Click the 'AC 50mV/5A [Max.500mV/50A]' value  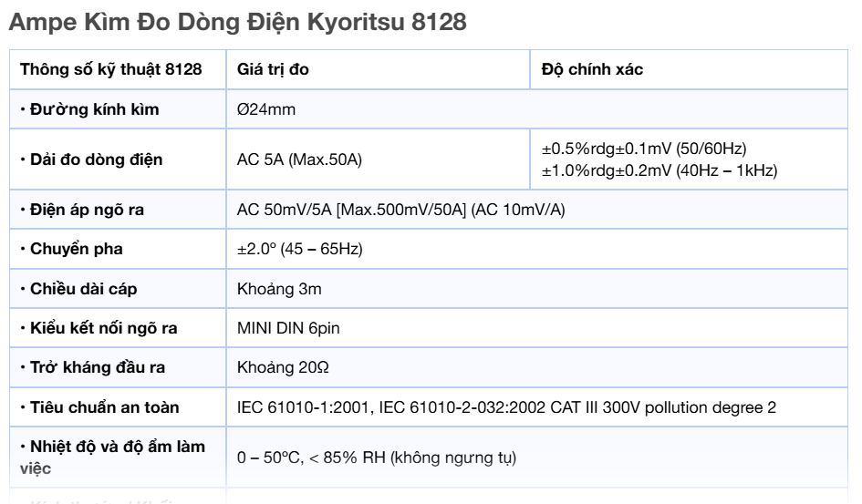pos(351,210)
